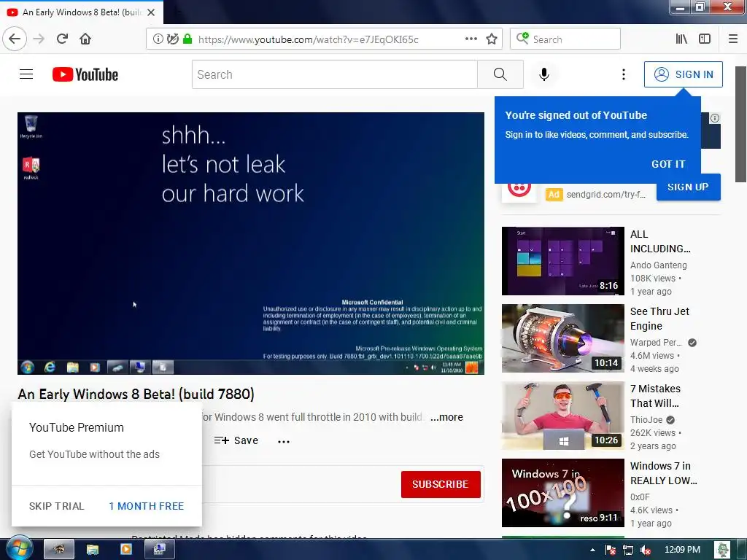This screenshot has height=560, width=747.
Task: Open page actions three-dot menu in address bar
Action: coord(471,39)
